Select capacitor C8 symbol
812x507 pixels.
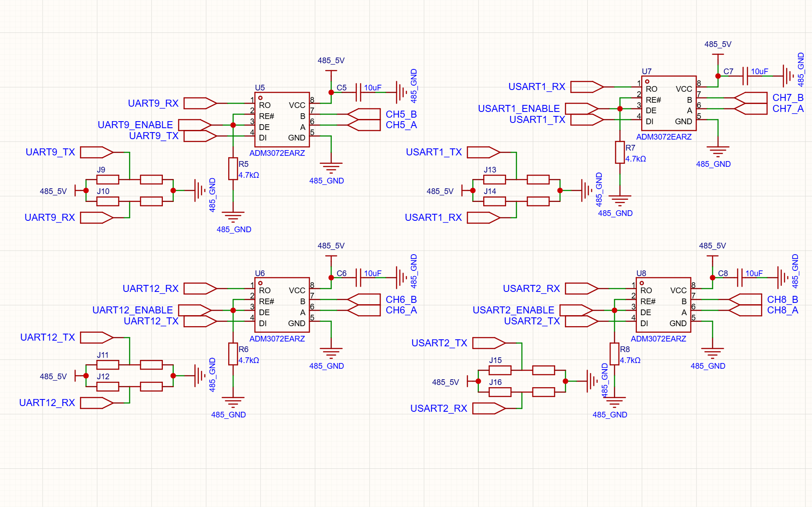pos(740,278)
